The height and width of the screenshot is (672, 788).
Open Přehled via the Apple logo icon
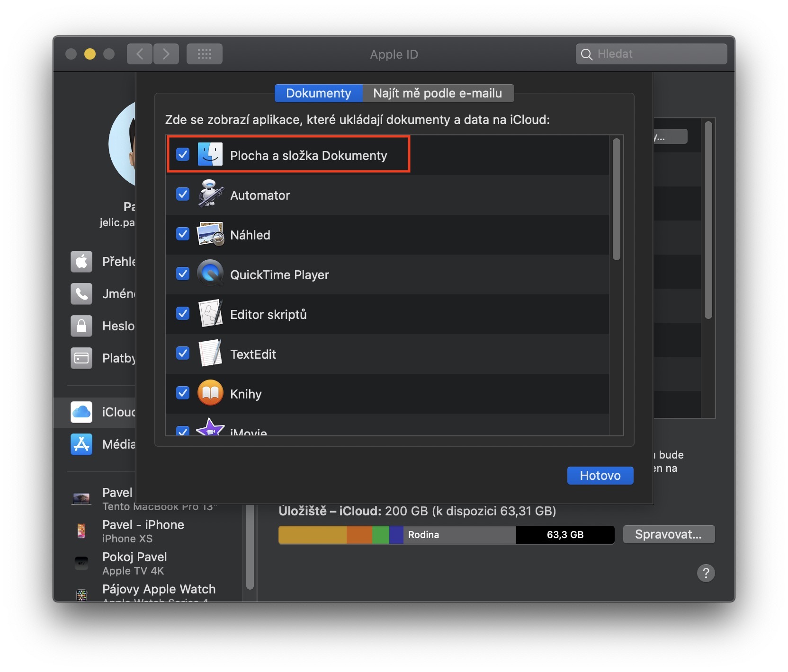(x=81, y=261)
